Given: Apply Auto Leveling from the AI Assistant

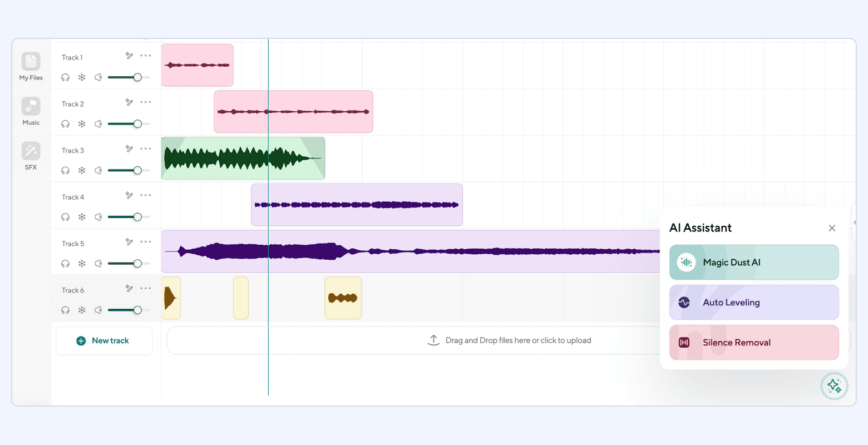Looking at the screenshot, I should (x=753, y=302).
